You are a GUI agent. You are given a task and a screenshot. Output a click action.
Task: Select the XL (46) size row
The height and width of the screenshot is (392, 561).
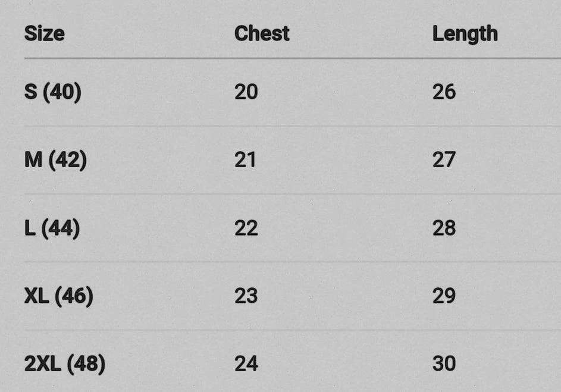(58, 296)
